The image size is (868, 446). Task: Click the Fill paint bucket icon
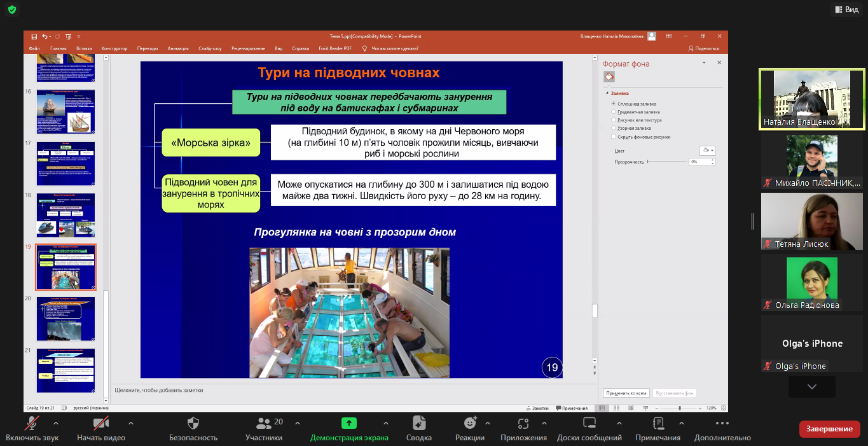click(x=609, y=77)
